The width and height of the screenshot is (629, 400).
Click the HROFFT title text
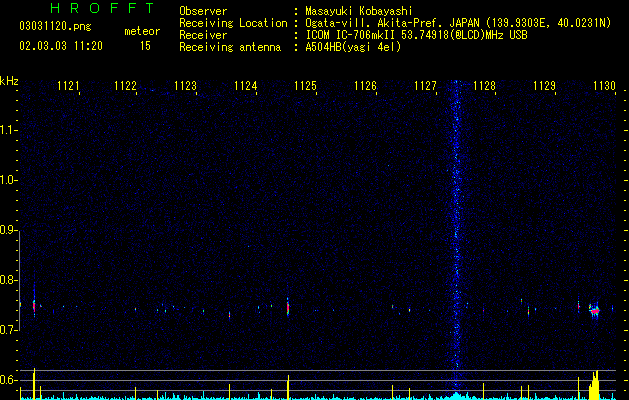[103, 8]
